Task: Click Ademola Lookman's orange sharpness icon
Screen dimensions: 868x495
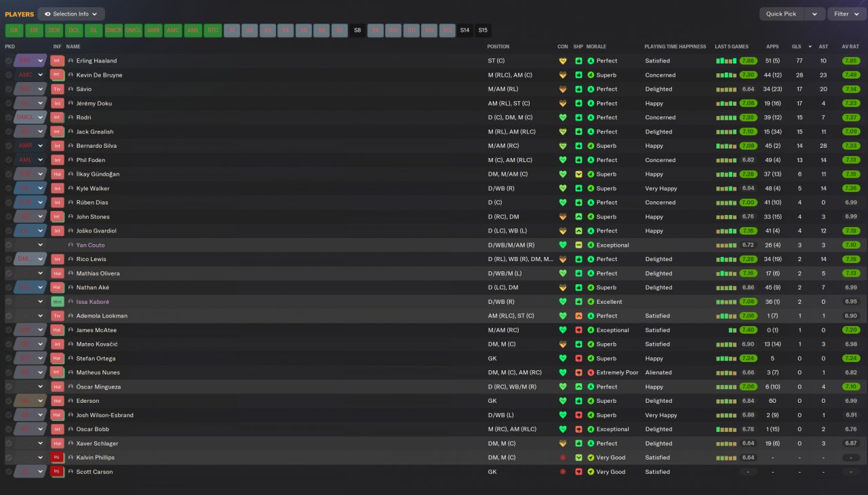Action: coord(578,316)
